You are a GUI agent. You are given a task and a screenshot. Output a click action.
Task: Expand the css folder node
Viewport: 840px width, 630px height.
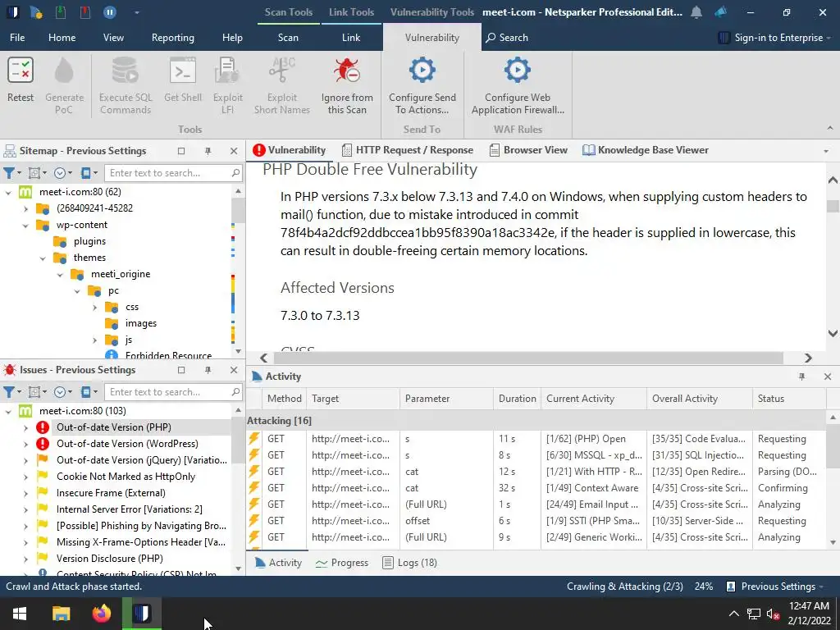(x=94, y=308)
